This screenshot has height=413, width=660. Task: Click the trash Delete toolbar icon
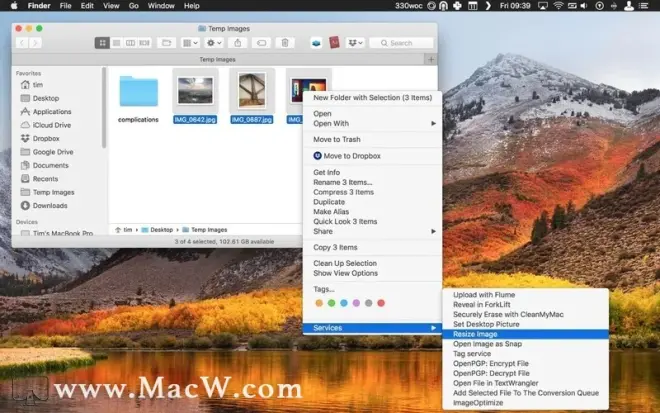(285, 43)
